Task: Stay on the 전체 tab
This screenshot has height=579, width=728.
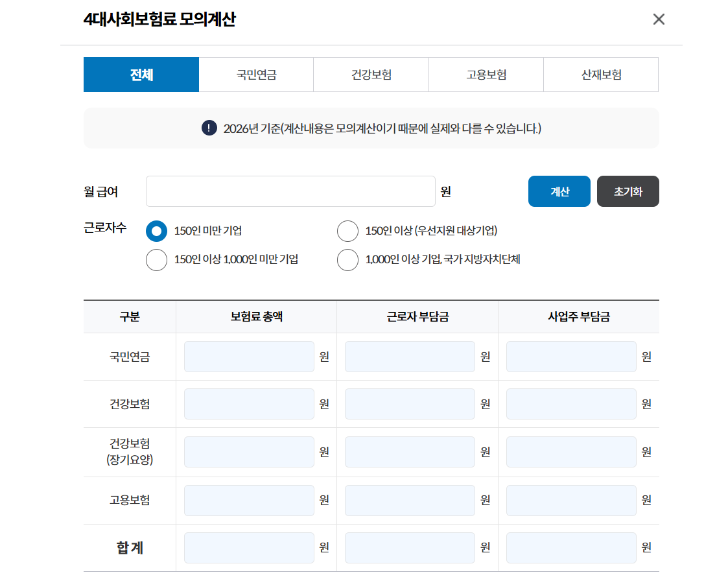Action: pyautogui.click(x=141, y=74)
